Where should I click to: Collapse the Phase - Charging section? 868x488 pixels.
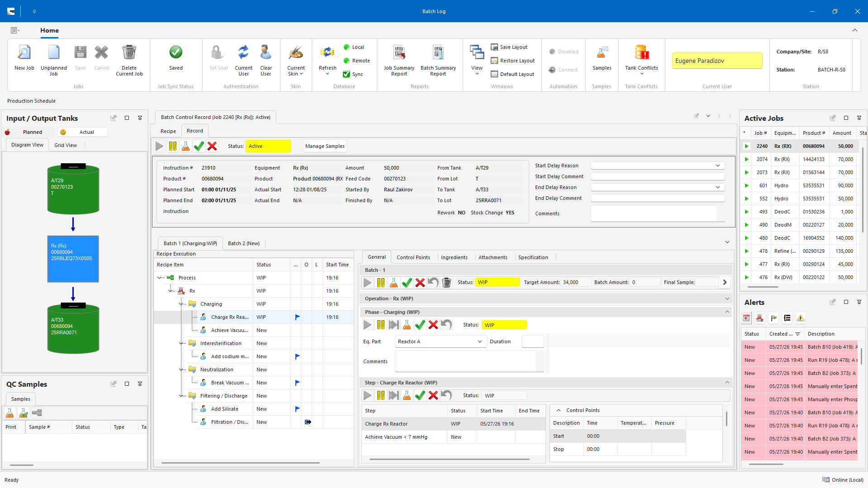pos(727,312)
